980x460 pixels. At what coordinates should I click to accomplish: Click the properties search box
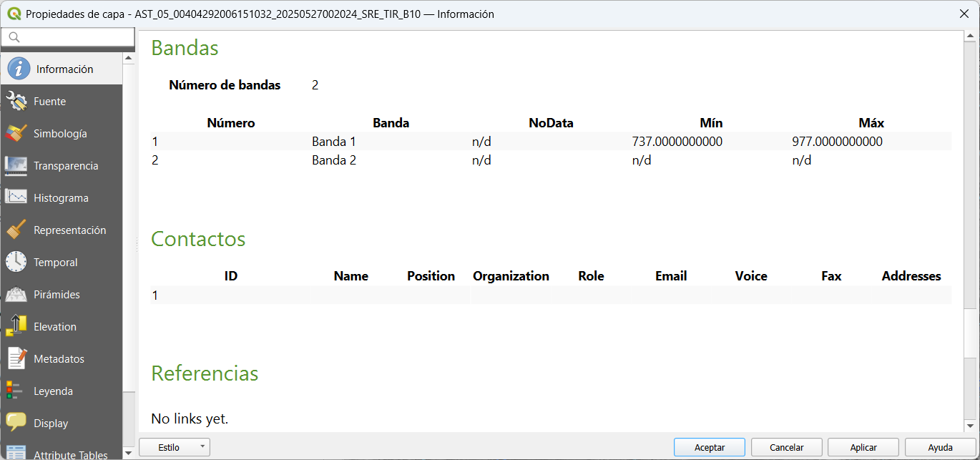(x=68, y=36)
